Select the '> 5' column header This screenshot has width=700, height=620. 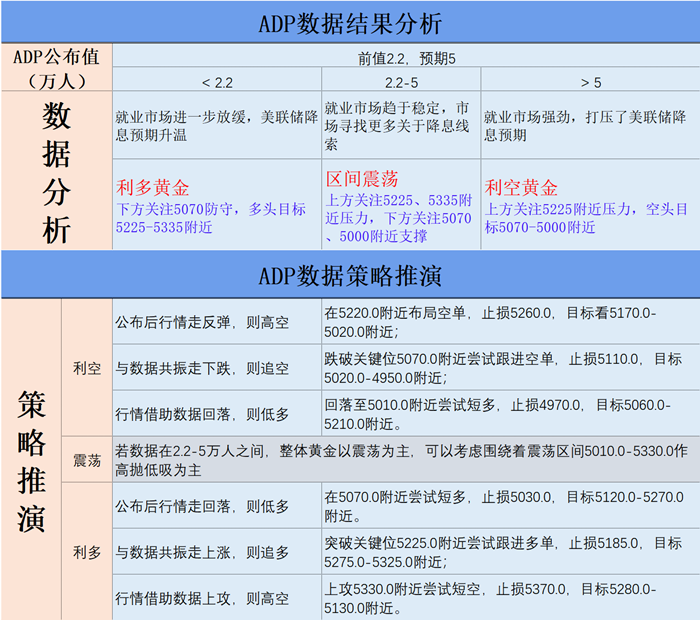coord(590,81)
